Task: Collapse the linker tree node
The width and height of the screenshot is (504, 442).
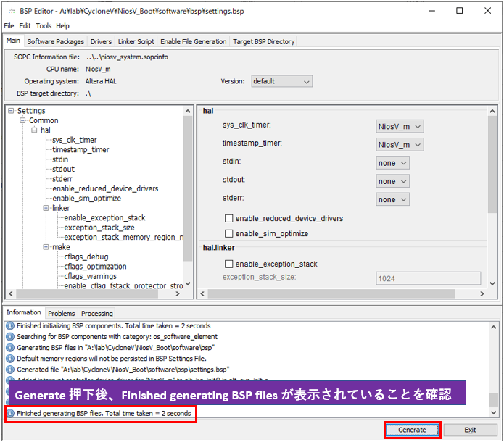Action: tap(46, 208)
